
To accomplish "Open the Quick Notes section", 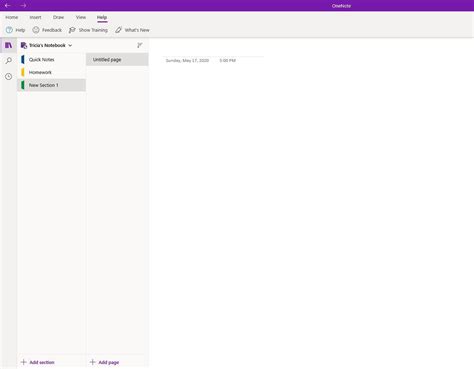I will [x=51, y=60].
